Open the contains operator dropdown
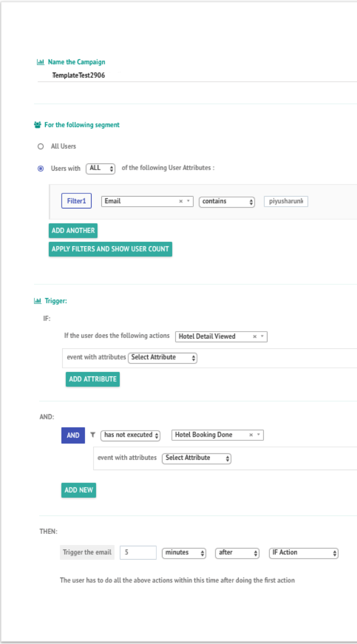Viewport: 357px width, 644px height. [x=227, y=202]
